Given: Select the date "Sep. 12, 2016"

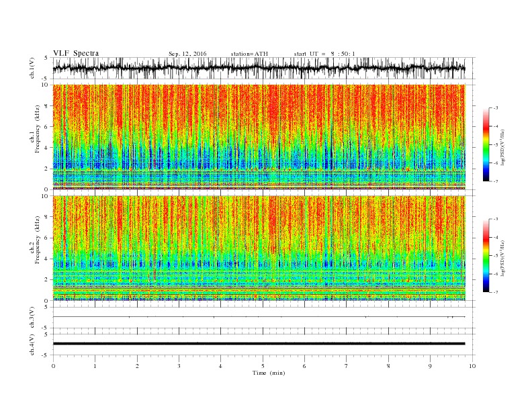Looking at the screenshot, I should click(187, 54).
